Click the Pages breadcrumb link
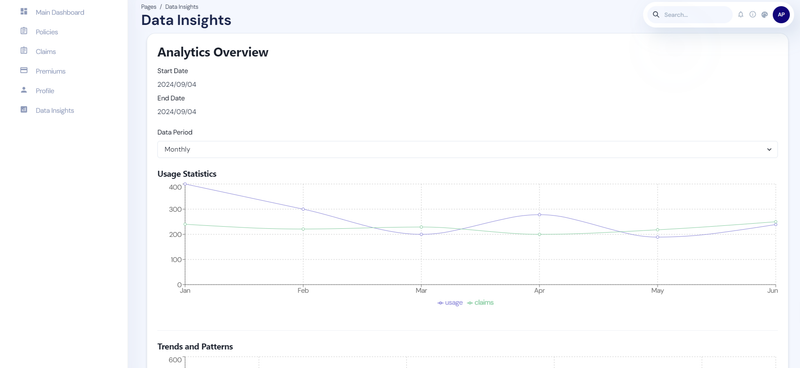The width and height of the screenshot is (800, 368). [148, 7]
